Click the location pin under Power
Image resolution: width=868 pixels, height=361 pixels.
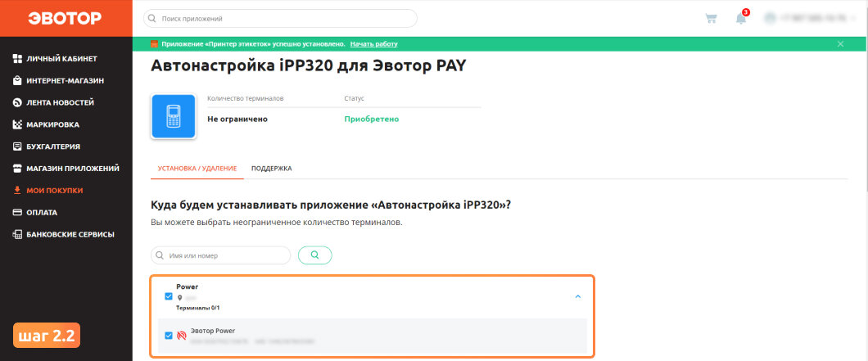pos(179,298)
